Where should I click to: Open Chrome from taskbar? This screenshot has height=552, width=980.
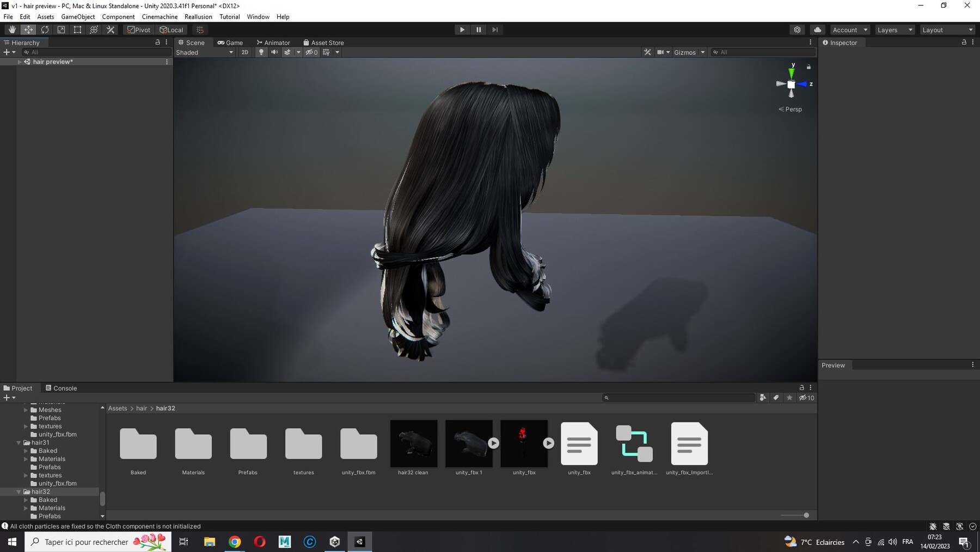click(235, 542)
